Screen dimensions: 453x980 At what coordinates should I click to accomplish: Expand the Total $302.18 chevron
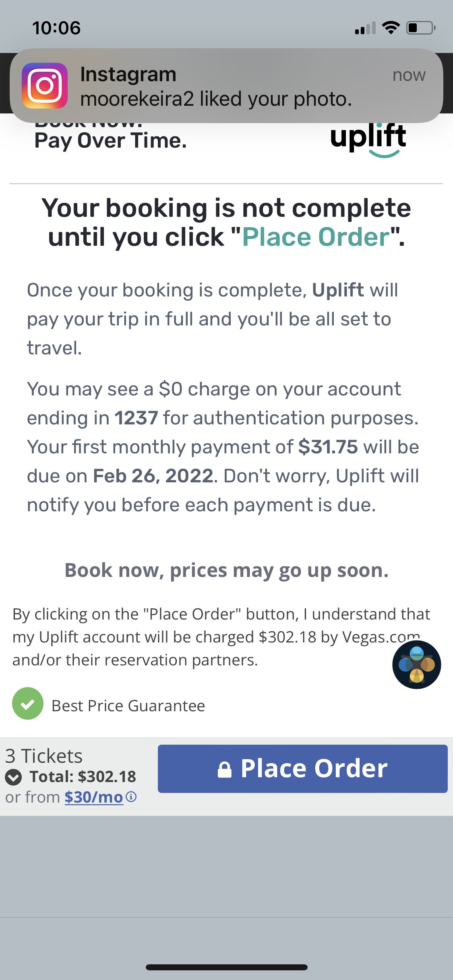(x=13, y=777)
